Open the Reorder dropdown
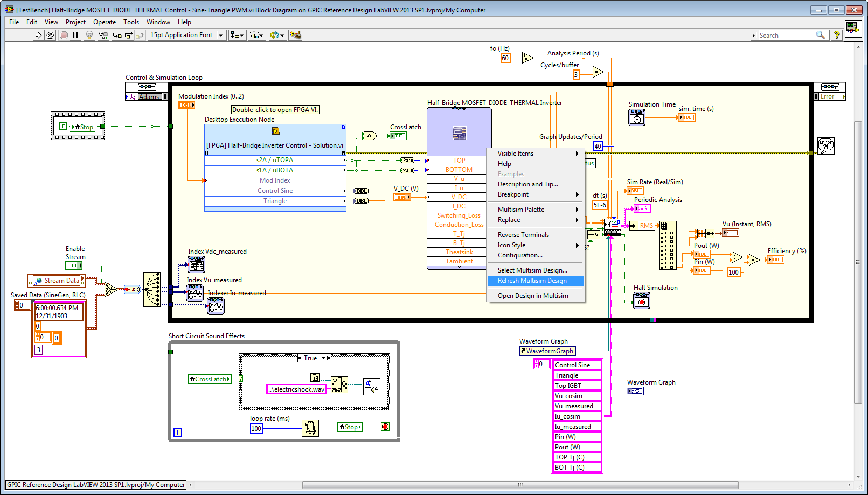The height and width of the screenshot is (495, 868). click(277, 35)
